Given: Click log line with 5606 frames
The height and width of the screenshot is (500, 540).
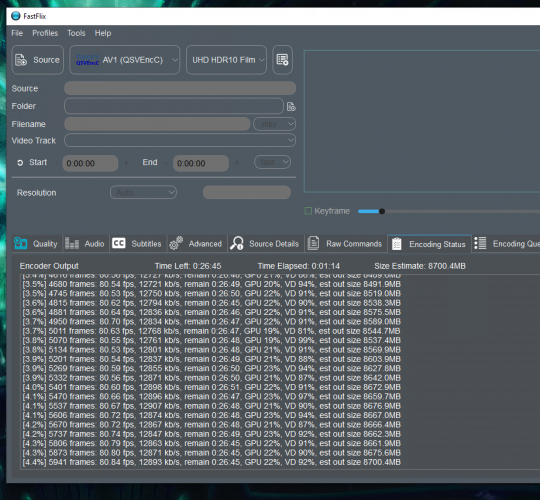Looking at the screenshot, I should point(211,415).
